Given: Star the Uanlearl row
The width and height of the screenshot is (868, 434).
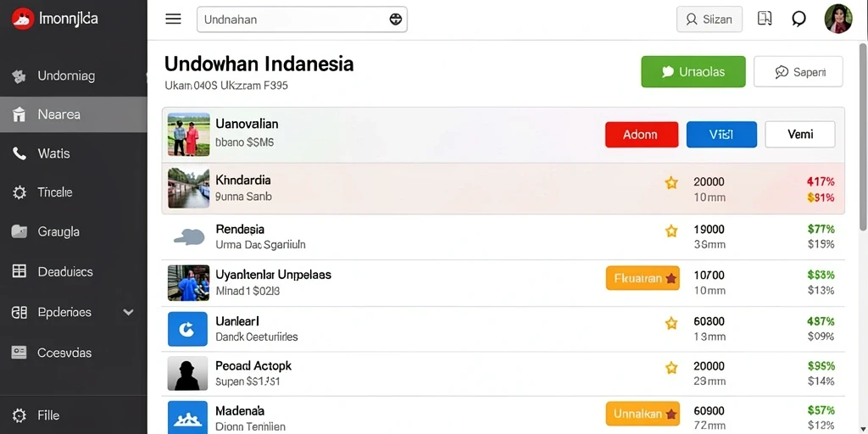Looking at the screenshot, I should [x=671, y=323].
